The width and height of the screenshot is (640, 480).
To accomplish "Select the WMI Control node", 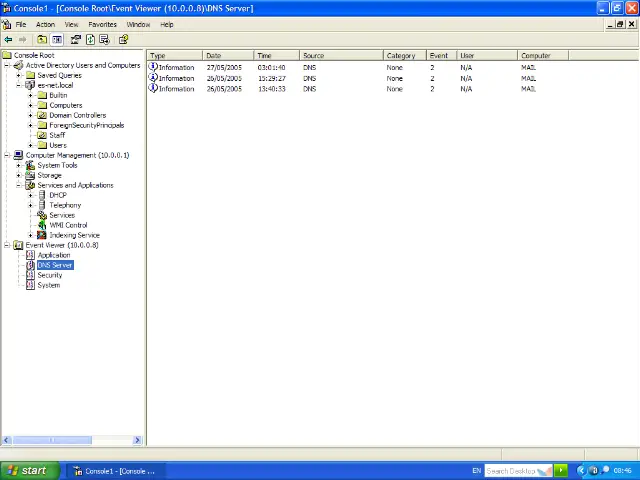I will click(68, 225).
